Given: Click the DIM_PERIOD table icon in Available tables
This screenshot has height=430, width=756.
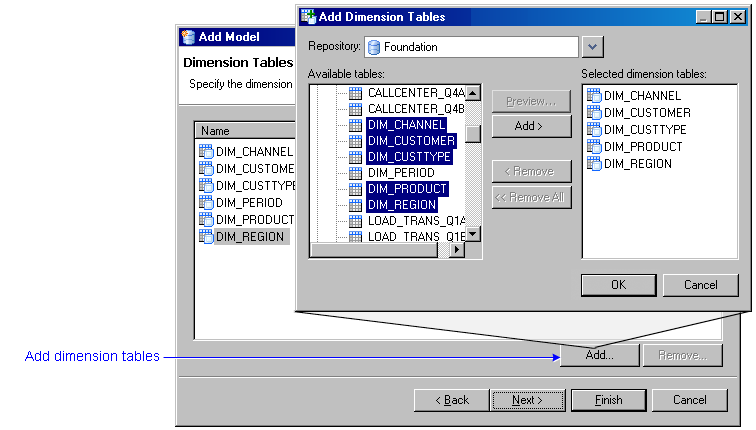Looking at the screenshot, I should click(355, 173).
